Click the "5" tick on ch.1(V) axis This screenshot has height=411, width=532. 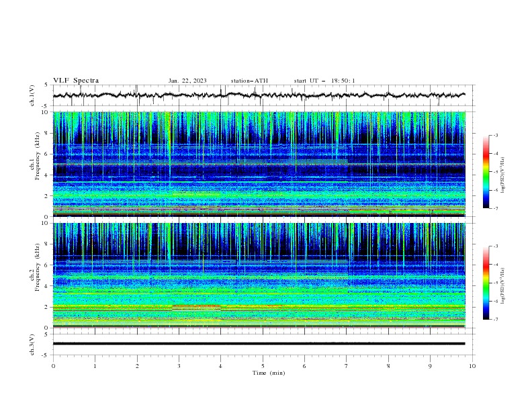pyautogui.click(x=46, y=85)
